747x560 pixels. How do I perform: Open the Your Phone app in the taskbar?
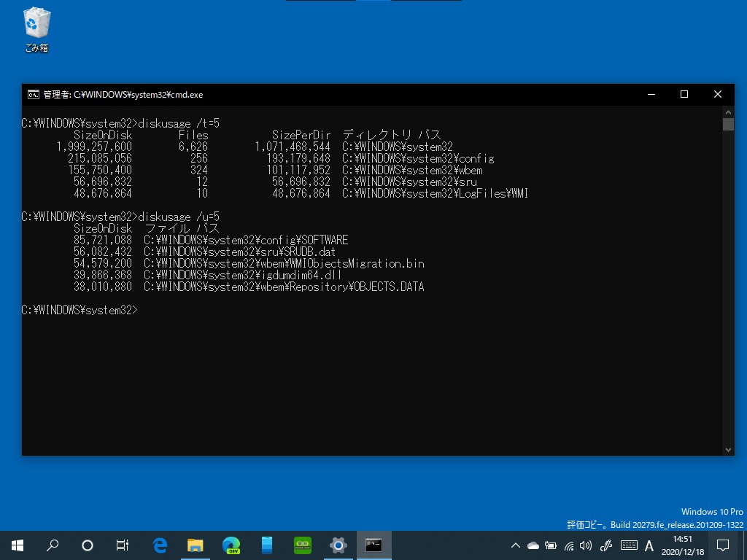[x=267, y=545]
